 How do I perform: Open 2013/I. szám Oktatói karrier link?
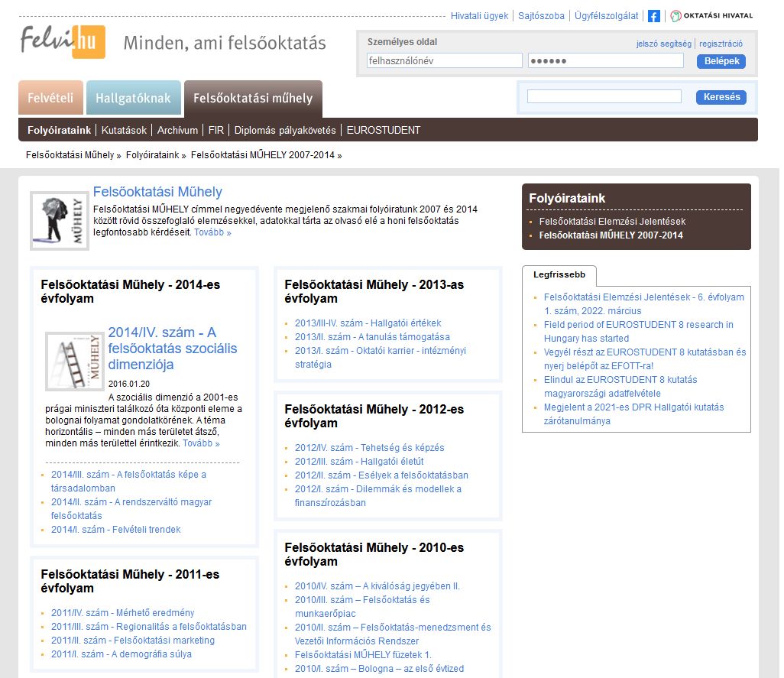click(381, 358)
